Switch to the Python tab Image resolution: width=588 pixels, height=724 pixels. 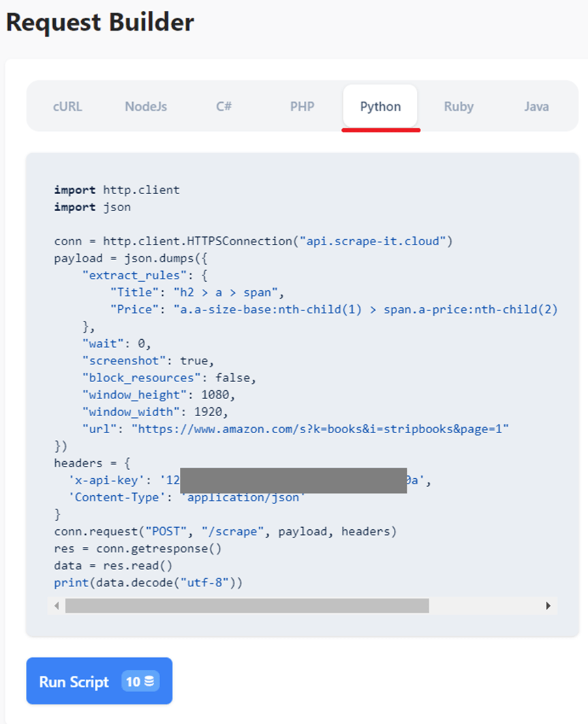point(380,106)
